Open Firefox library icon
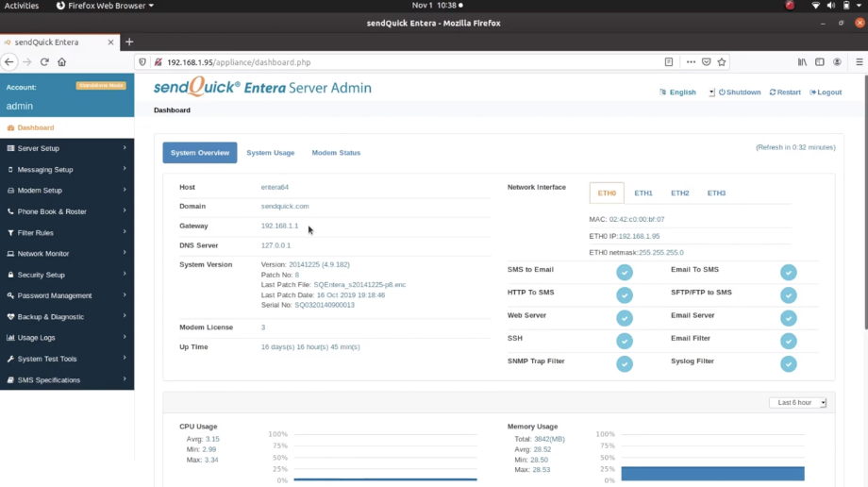Screen dimensions: 868x487 [x=802, y=62]
